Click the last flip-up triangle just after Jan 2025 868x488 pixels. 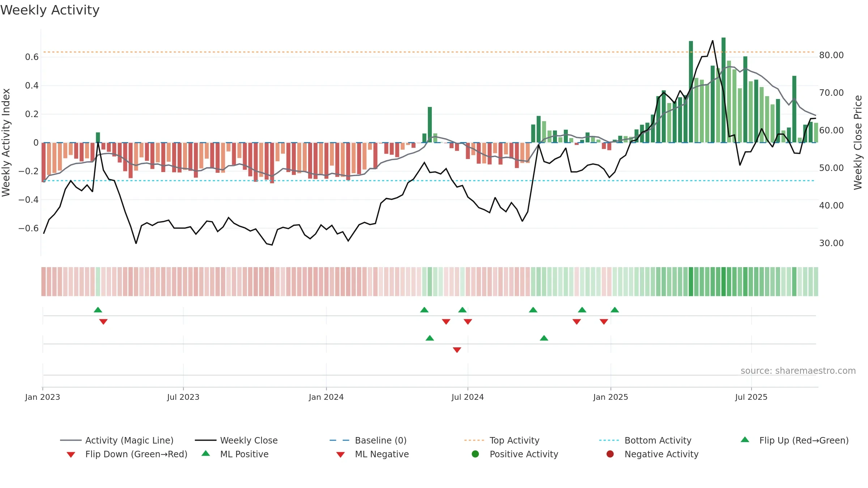coord(615,310)
